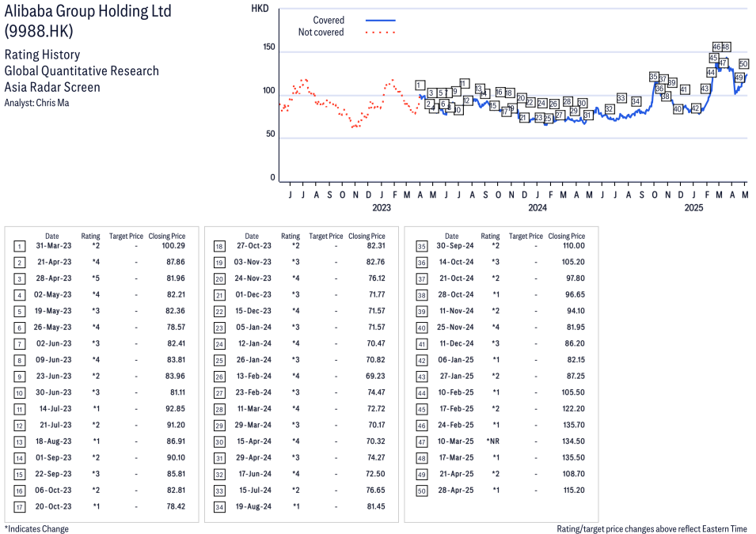
Task: Click closing price '110.00' cell
Action: click(574, 246)
